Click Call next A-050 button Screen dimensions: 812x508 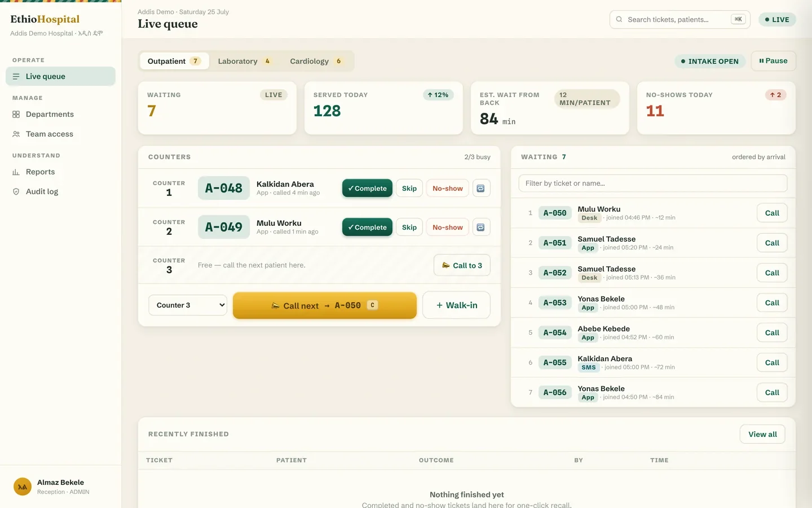[325, 305]
